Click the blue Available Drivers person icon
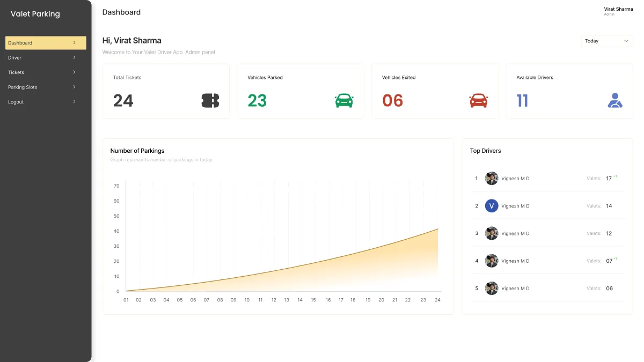Image resolution: width=644 pixels, height=362 pixels. tap(615, 100)
